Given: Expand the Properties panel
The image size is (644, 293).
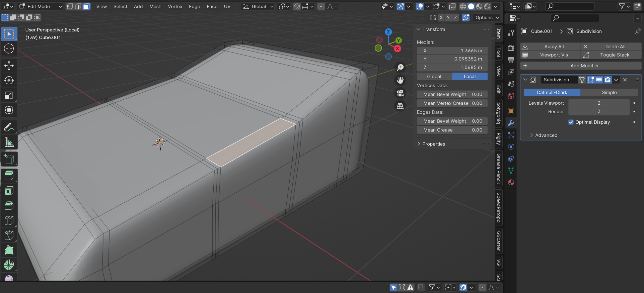Looking at the screenshot, I should pos(418,144).
